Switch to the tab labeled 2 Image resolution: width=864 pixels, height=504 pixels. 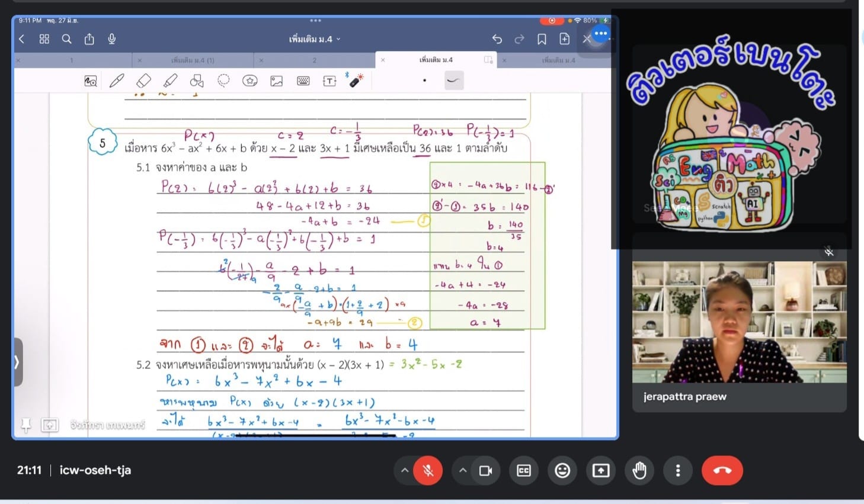click(x=314, y=60)
